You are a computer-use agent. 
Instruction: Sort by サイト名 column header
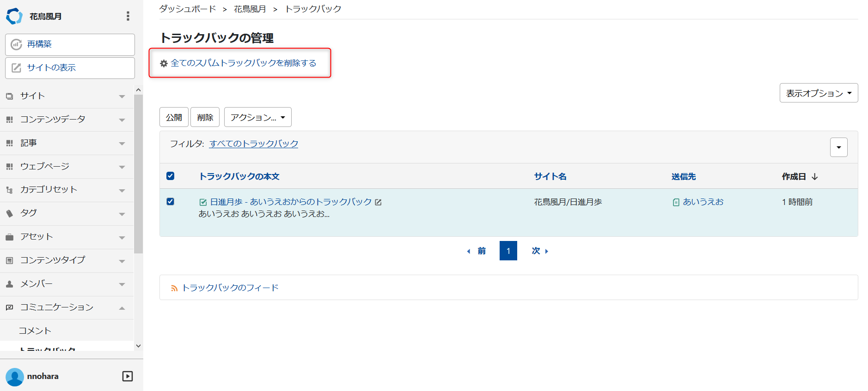coord(550,176)
